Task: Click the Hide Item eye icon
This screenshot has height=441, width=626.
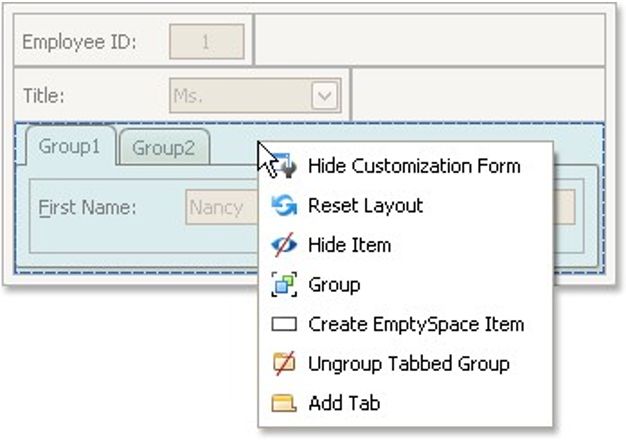Action: [x=284, y=245]
